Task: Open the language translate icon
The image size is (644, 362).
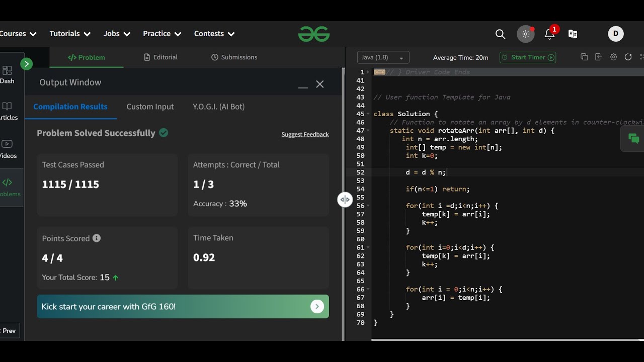Action: (573, 34)
